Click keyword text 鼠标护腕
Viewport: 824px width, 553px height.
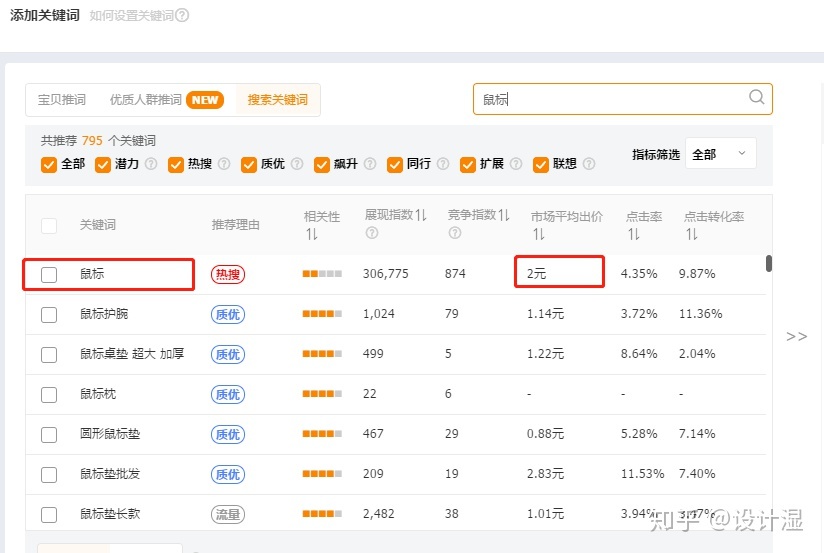coord(104,314)
